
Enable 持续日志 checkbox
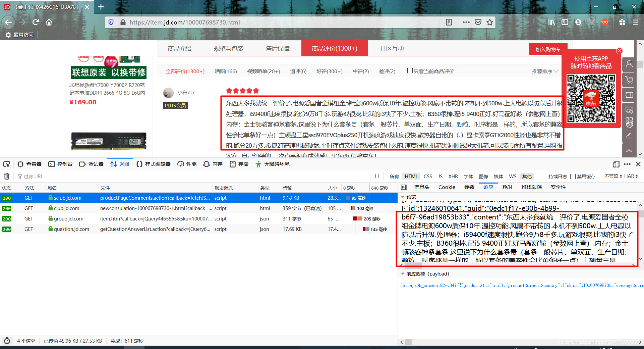click(544, 177)
